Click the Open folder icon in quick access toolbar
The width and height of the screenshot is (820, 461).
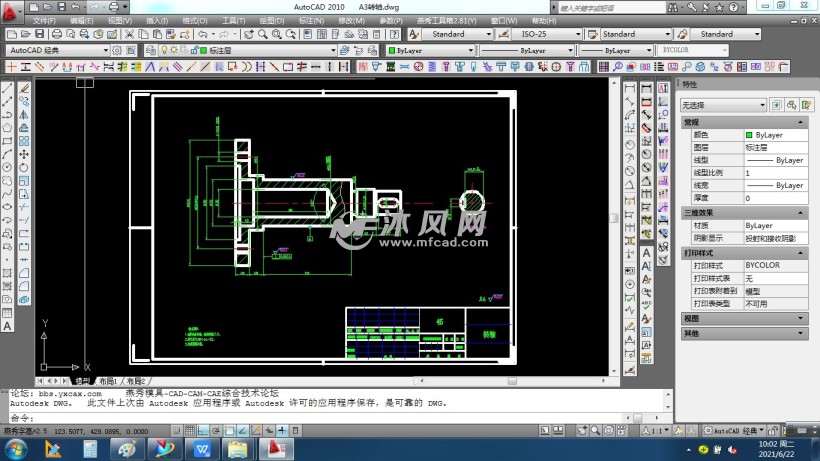click(x=48, y=7)
